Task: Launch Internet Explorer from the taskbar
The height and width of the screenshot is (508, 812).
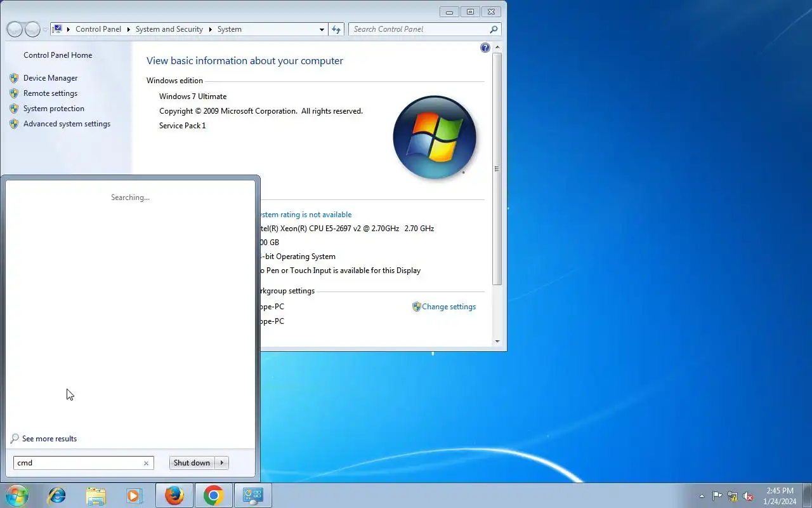Action: [x=57, y=495]
